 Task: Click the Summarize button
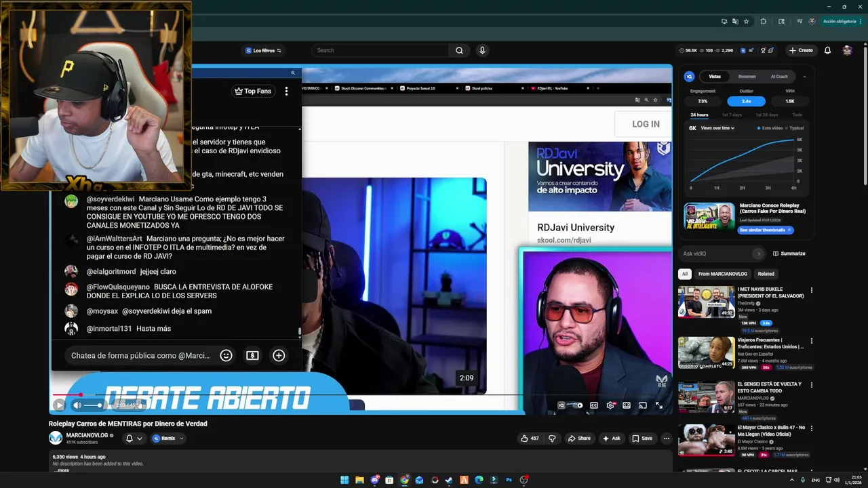click(x=788, y=253)
